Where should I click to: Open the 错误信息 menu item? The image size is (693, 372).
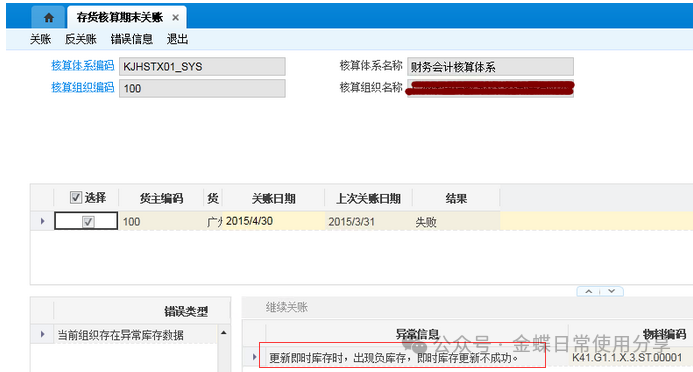pyautogui.click(x=132, y=39)
